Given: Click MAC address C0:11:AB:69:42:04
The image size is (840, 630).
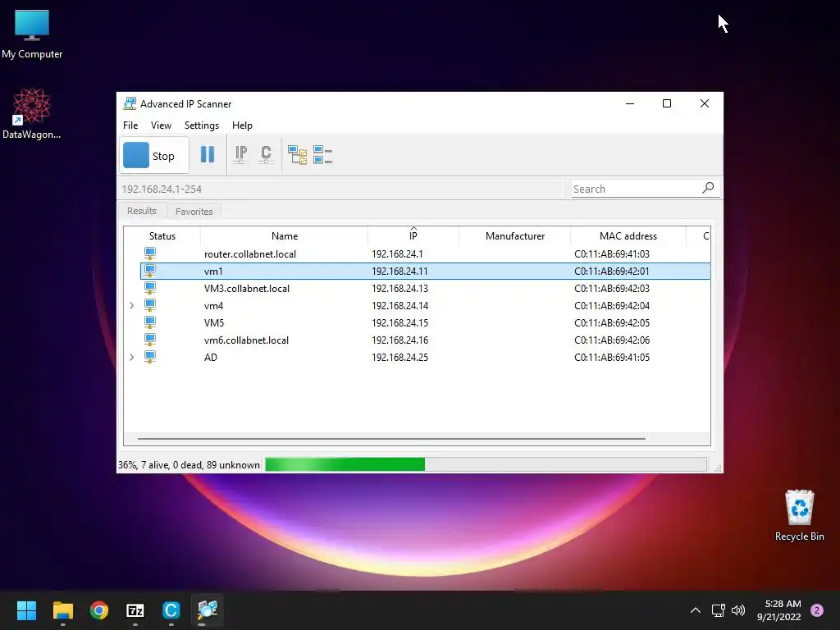Looking at the screenshot, I should click(612, 305).
